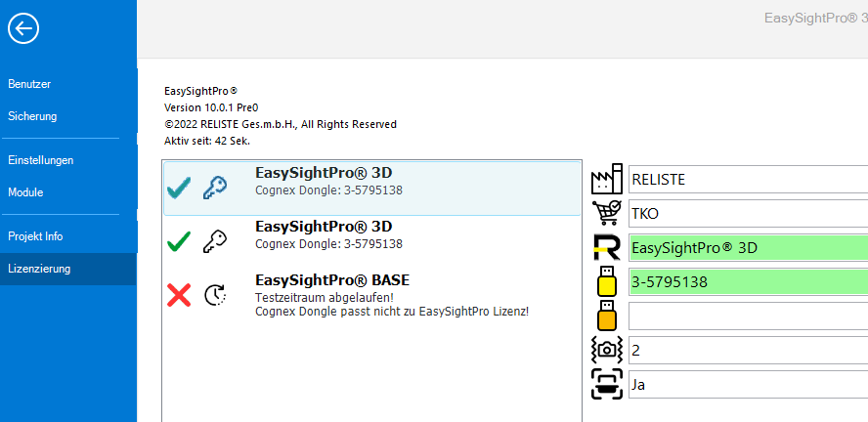Click the blue key icon in the highlighted license
This screenshot has width=868, height=422.
coord(215,188)
